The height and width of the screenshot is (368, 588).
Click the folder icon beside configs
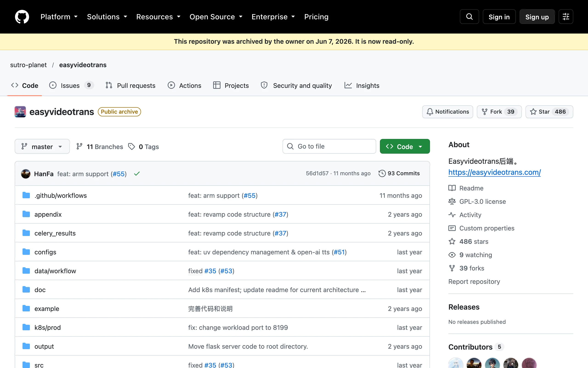pyautogui.click(x=26, y=252)
